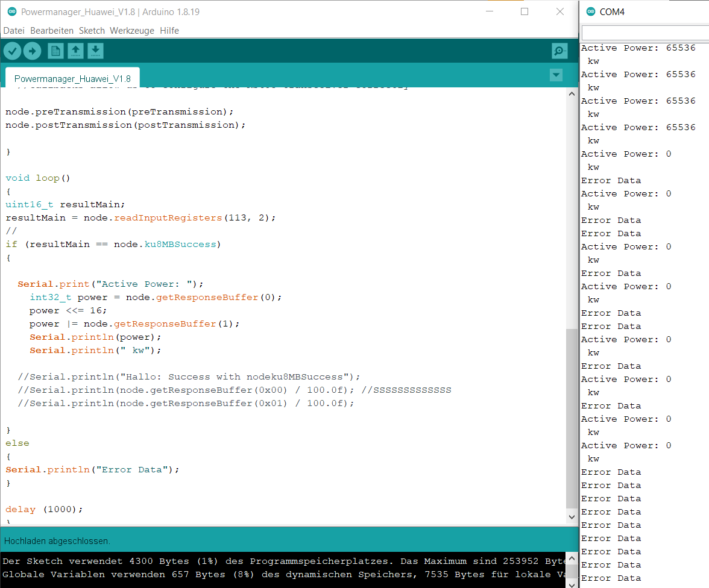The width and height of the screenshot is (709, 588).
Task: Click the 'power <<= 16;' line
Action: pyautogui.click(x=68, y=310)
